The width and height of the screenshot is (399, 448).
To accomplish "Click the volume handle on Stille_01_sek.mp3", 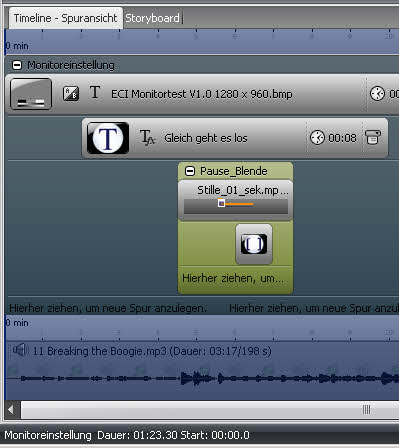I will 221,203.
